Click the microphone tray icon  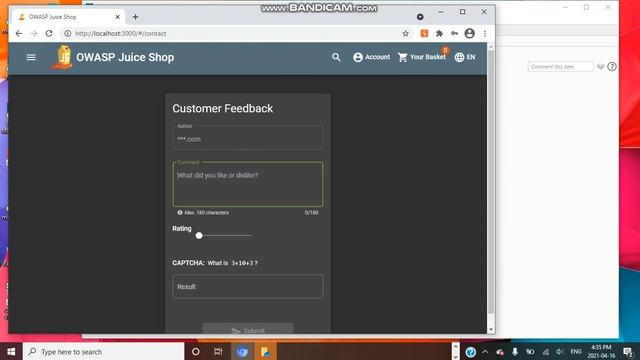(x=515, y=352)
